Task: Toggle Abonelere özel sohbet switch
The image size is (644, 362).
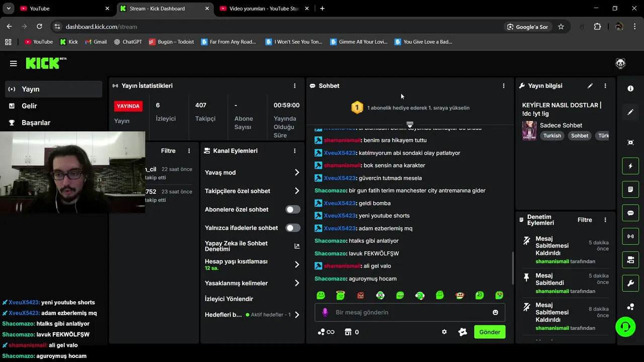Action: tap(293, 210)
